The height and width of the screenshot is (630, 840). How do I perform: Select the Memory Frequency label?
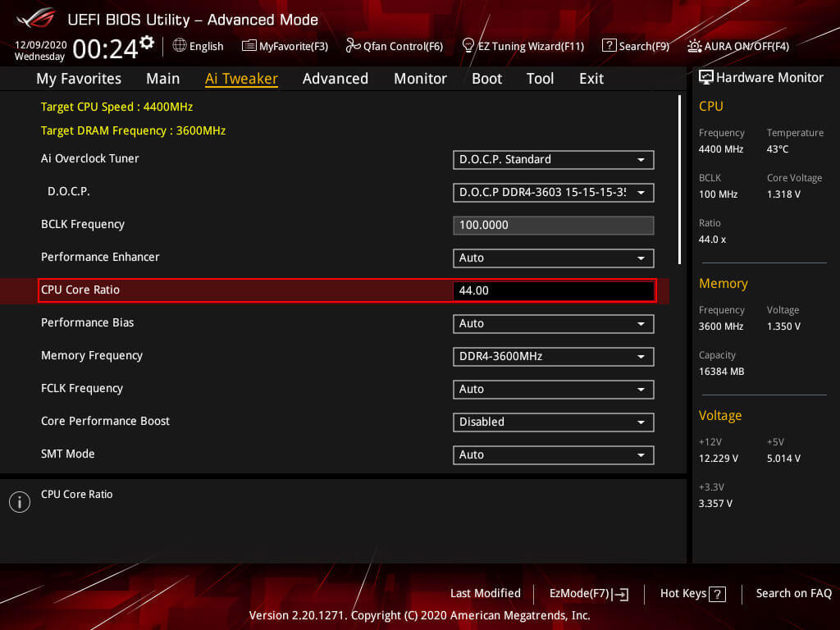92,356
